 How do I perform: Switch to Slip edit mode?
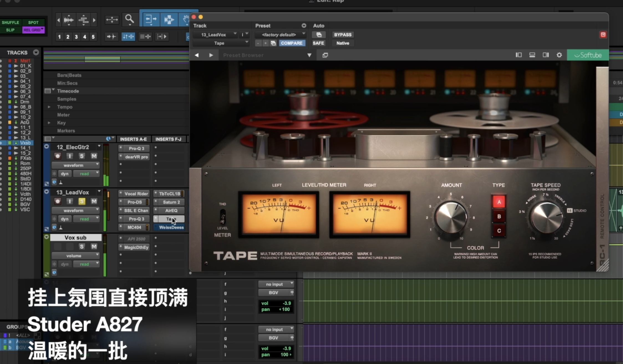coord(11,30)
